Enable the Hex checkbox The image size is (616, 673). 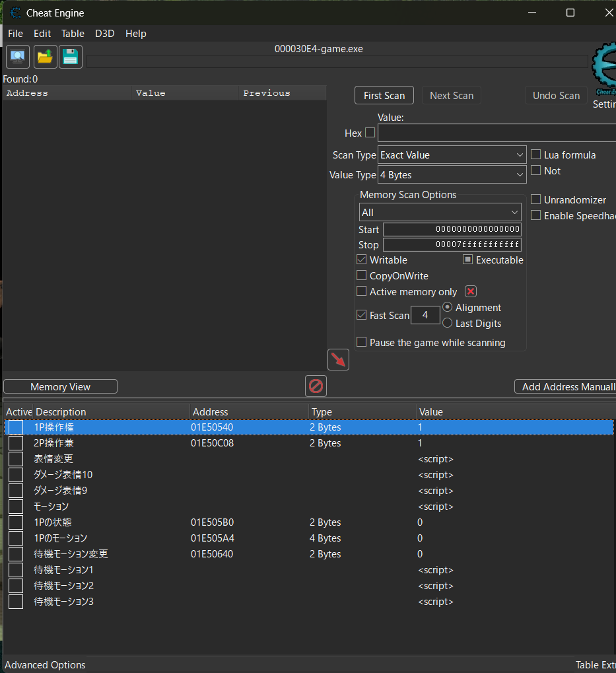point(370,133)
